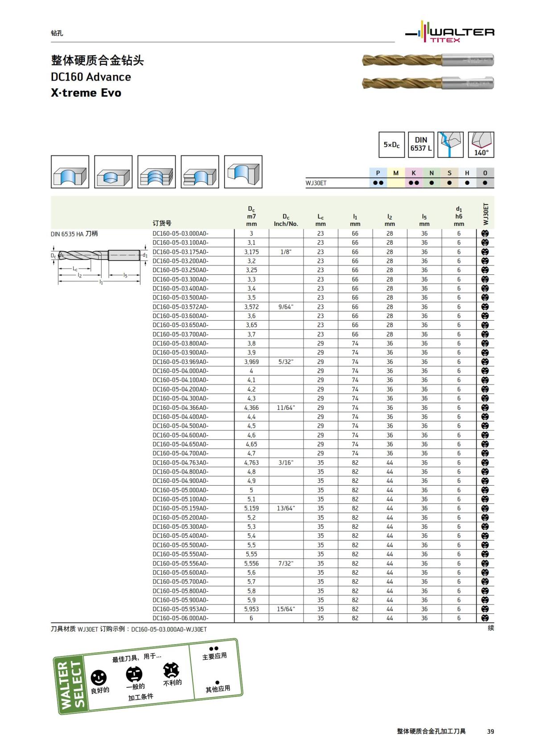Viewport: 535px width, 756px height.
Task: Click the Dc m7 mm column header
Action: pos(251,216)
